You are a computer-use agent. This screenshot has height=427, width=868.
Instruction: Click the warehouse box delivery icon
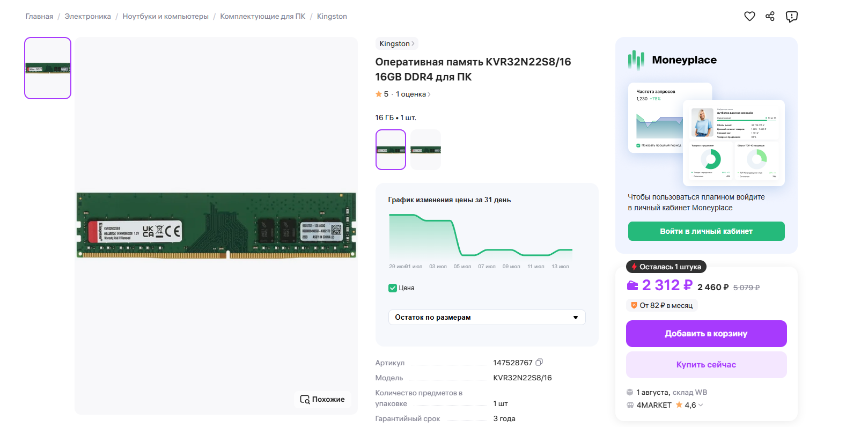(x=630, y=392)
